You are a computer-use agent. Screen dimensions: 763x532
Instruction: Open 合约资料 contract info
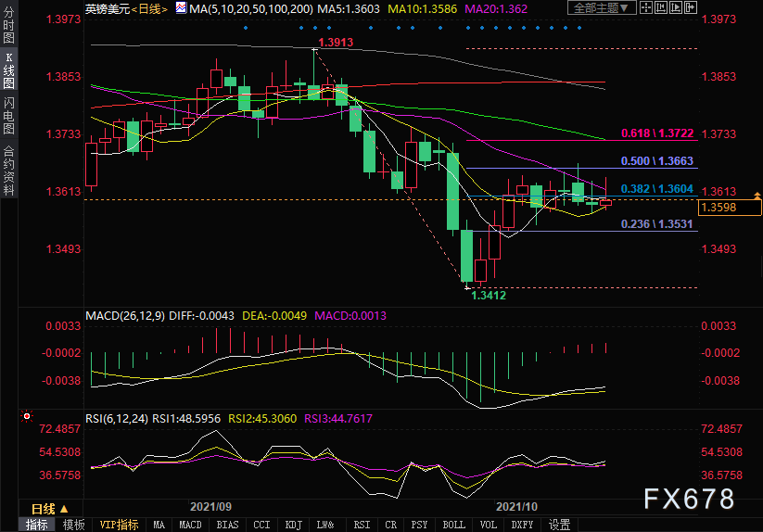tap(8, 171)
